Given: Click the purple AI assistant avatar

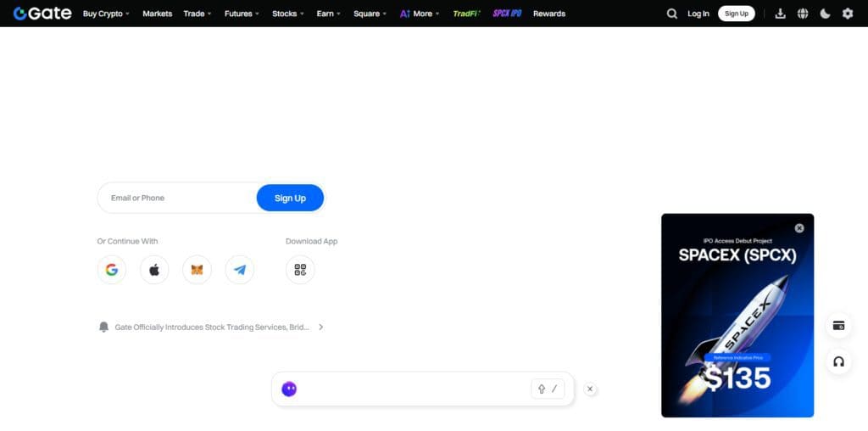Looking at the screenshot, I should [289, 389].
